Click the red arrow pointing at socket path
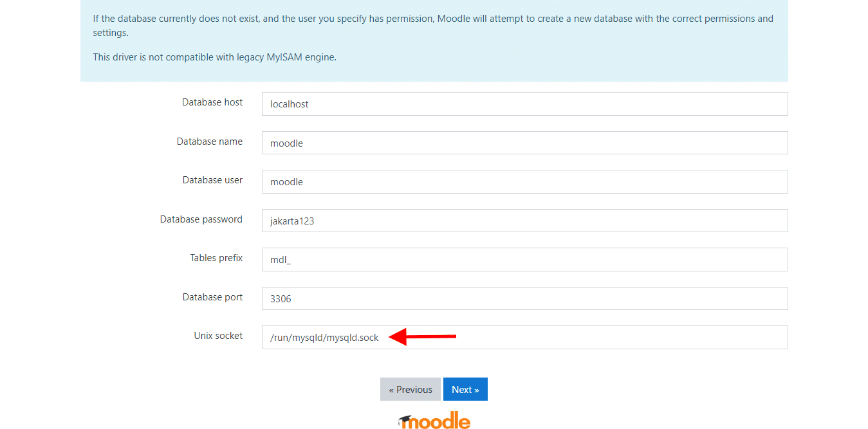 [423, 336]
